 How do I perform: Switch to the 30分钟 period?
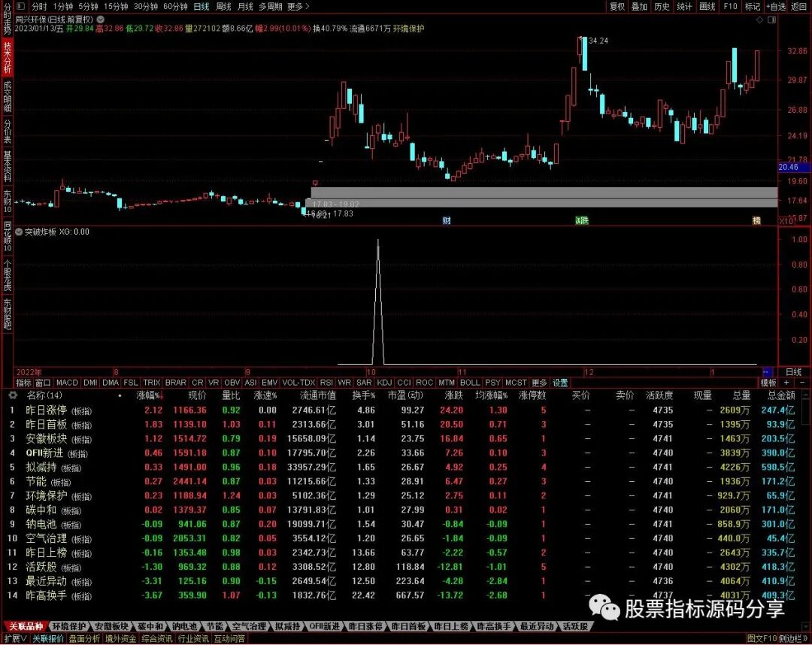click(146, 6)
